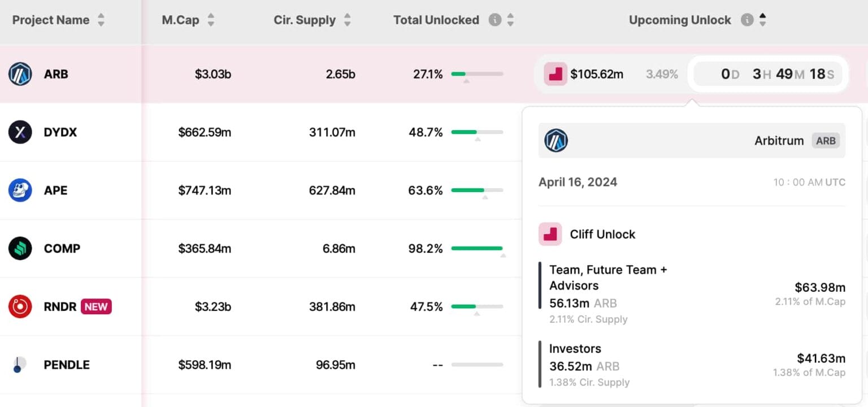This screenshot has width=868, height=407.
Task: Sort by Upcoming Unlock column arrows
Action: pos(762,20)
